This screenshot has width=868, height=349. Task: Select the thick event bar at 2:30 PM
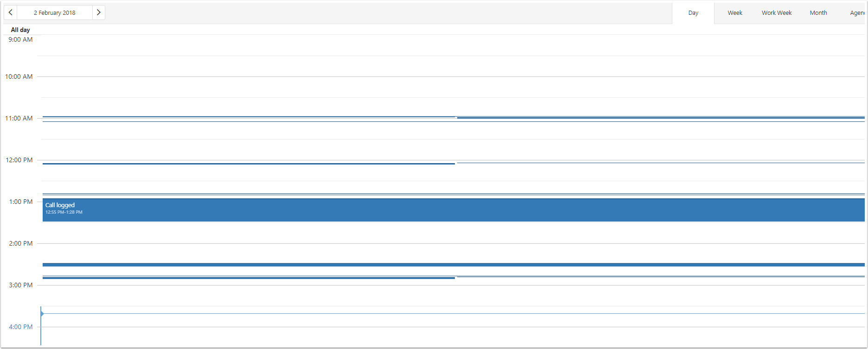click(453, 265)
